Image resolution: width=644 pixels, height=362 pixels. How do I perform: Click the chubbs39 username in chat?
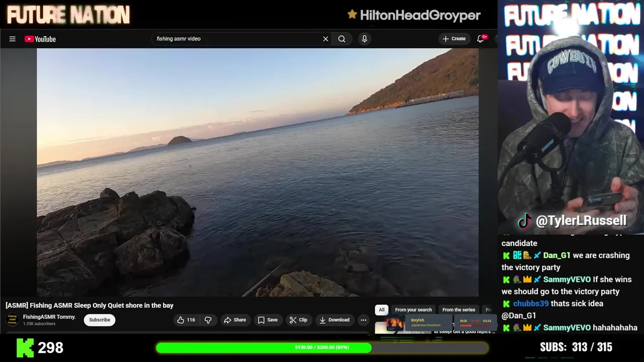pos(531,304)
